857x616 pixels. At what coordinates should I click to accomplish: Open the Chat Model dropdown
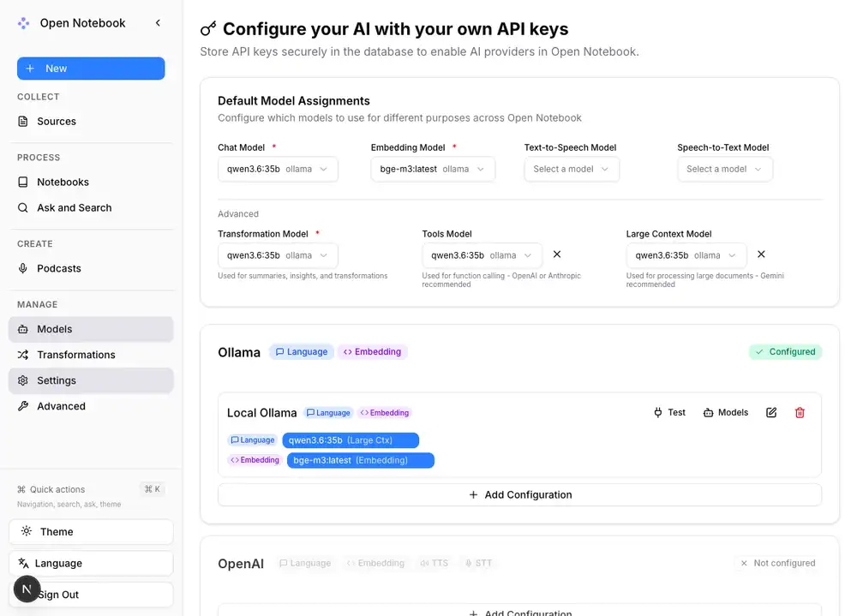pos(278,169)
